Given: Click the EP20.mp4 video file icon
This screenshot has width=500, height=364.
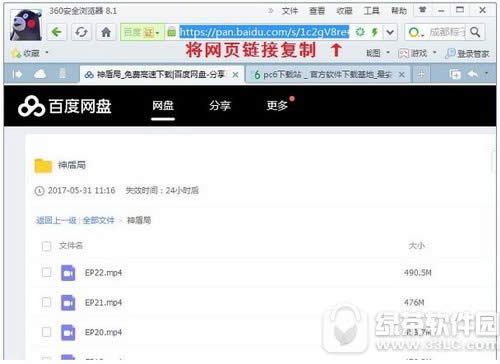Looking at the screenshot, I should point(68,332).
